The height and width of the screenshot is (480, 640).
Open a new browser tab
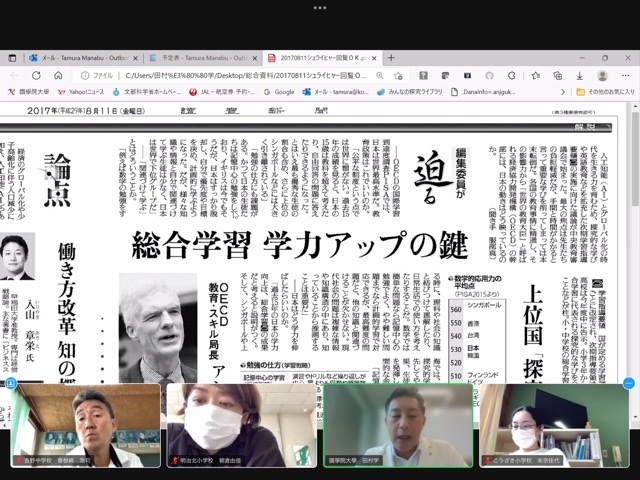pos(391,58)
